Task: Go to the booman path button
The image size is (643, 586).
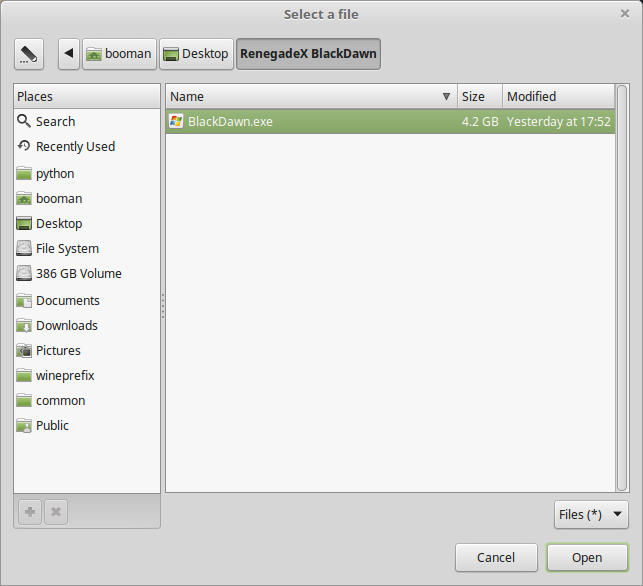Action: tap(119, 54)
